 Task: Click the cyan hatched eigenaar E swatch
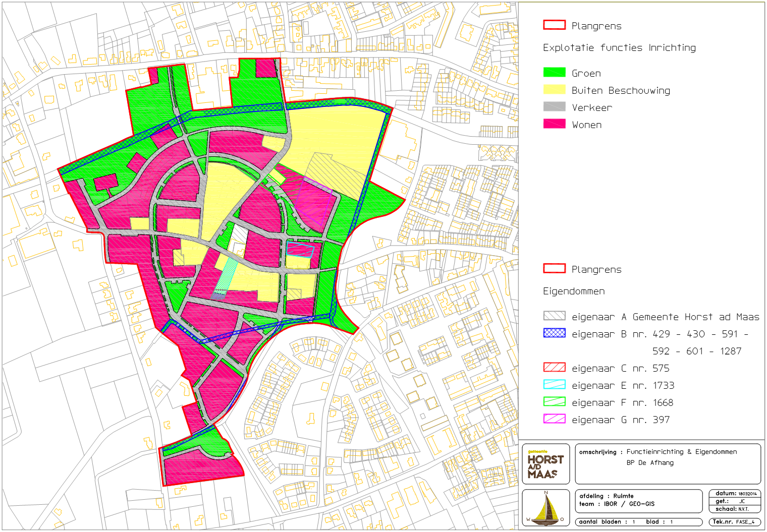[x=554, y=385]
